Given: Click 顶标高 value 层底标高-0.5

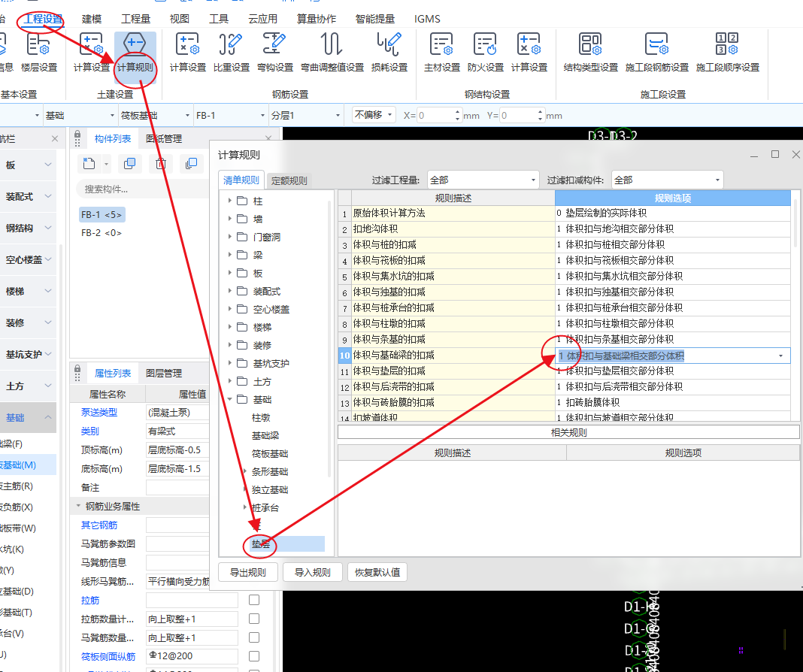Looking at the screenshot, I should pyautogui.click(x=177, y=450).
